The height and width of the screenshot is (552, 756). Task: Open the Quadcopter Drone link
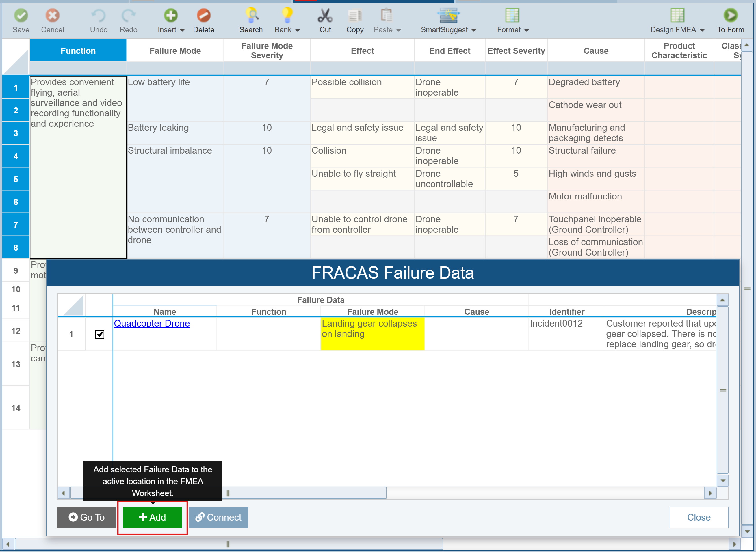coord(152,323)
